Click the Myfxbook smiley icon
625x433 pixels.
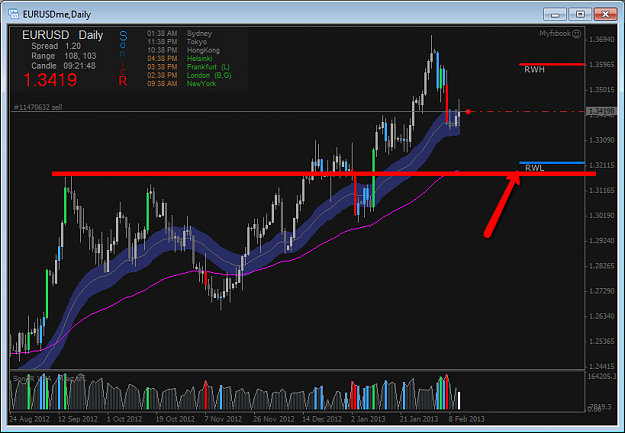(576, 34)
